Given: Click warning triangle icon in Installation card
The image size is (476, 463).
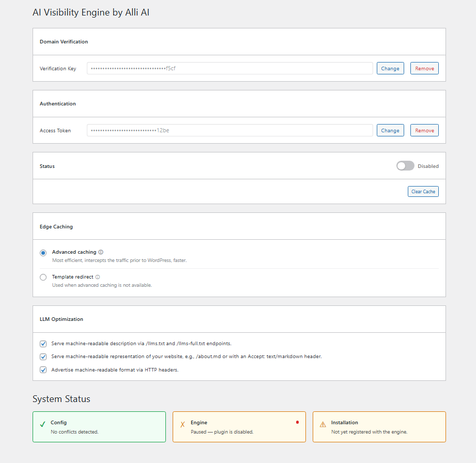Looking at the screenshot, I should 323,424.
